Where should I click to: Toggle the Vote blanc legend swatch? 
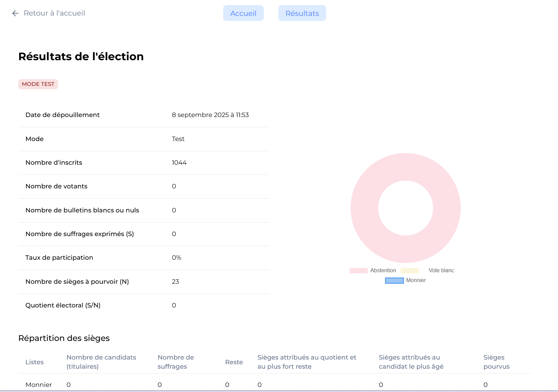click(409, 271)
